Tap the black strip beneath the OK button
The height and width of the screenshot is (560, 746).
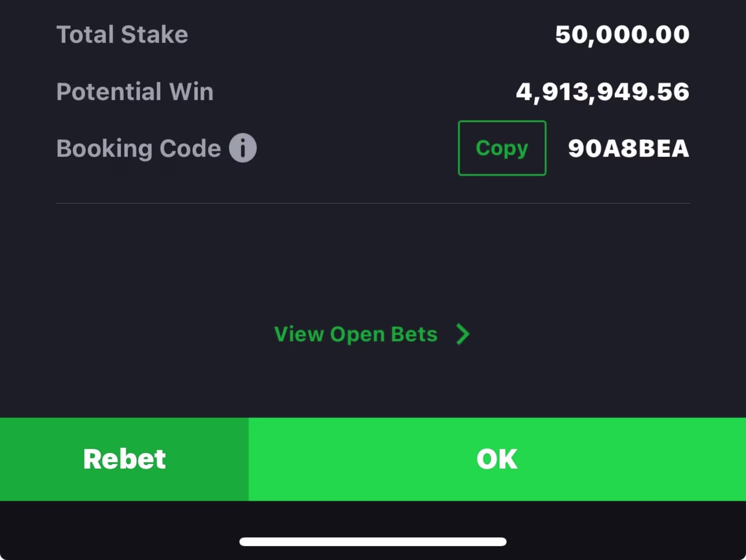point(373,517)
